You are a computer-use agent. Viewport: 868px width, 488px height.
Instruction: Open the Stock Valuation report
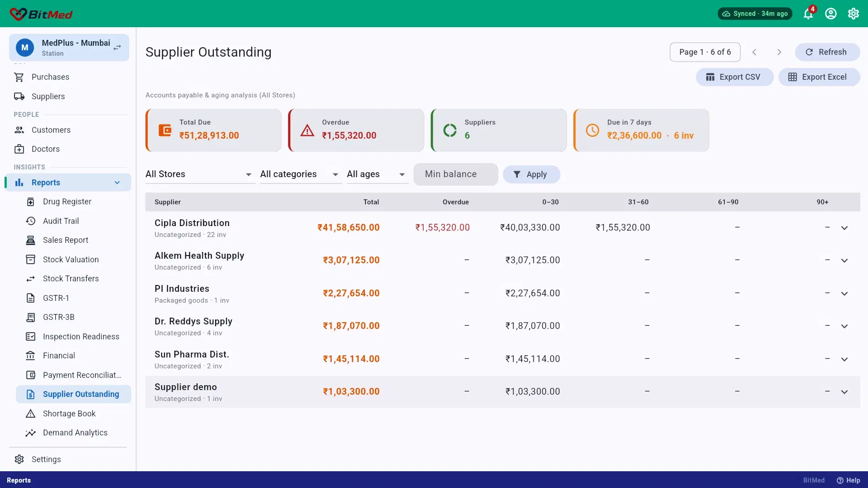click(73, 260)
